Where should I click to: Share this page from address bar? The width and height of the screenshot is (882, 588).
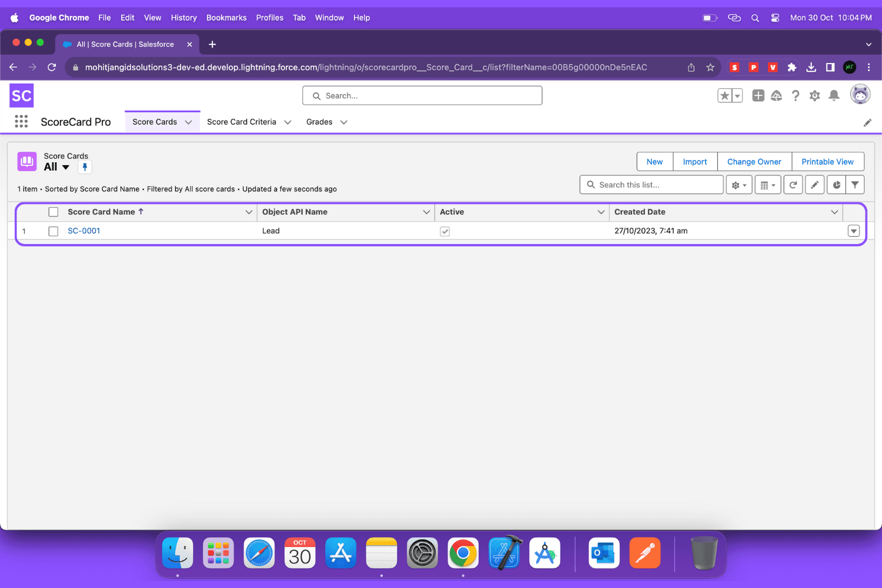(691, 67)
